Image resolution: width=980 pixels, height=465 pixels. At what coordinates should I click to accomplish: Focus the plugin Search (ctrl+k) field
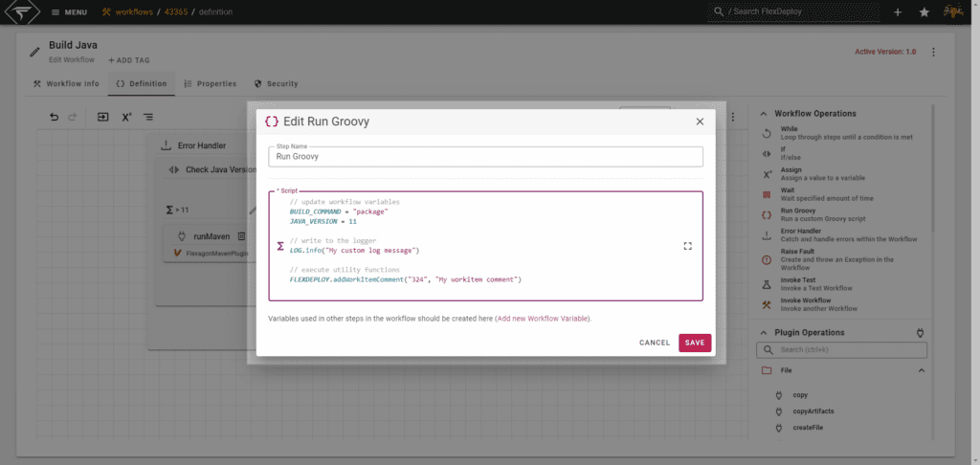(842, 350)
